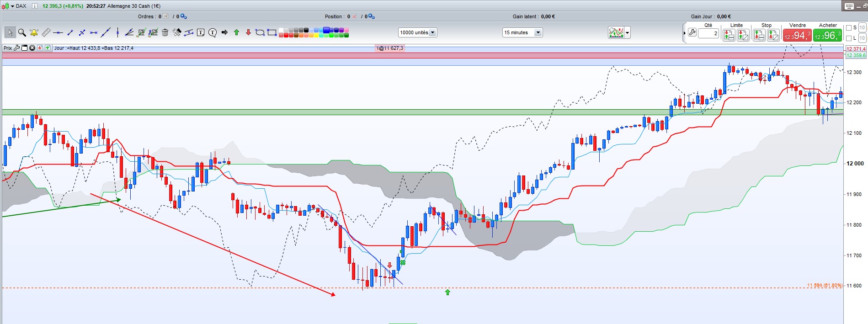Click the 12 395,3 (+0,81%) quote text
Image resolution: width=868 pixels, height=324 pixels.
coord(63,6)
